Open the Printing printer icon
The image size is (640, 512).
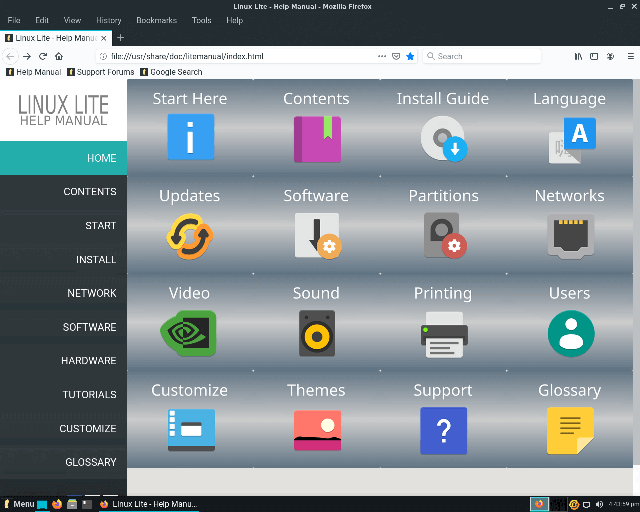(x=443, y=333)
